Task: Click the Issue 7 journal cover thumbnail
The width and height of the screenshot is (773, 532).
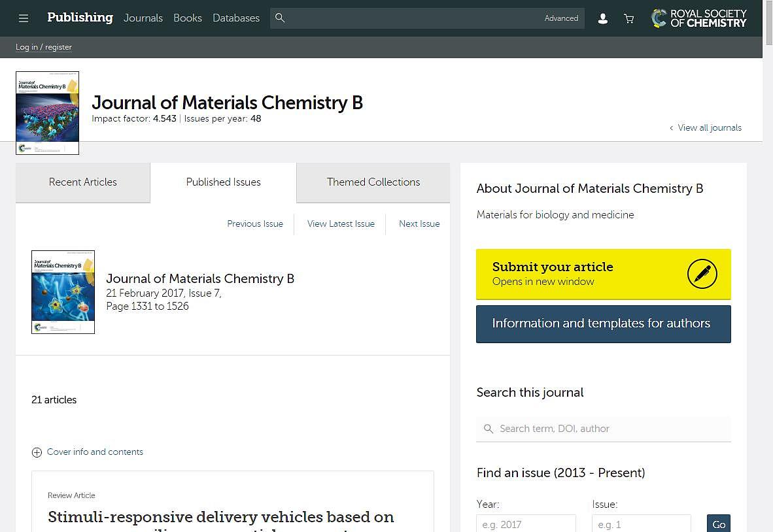Action: pos(63,291)
